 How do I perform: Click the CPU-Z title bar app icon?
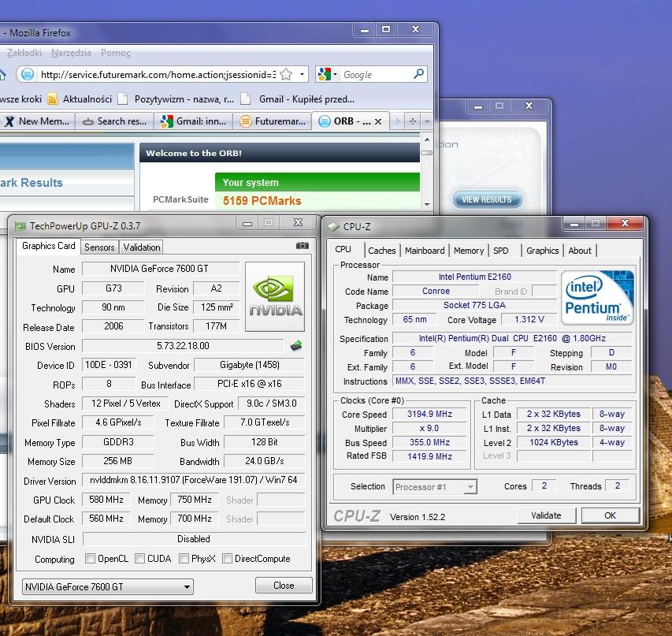(334, 226)
